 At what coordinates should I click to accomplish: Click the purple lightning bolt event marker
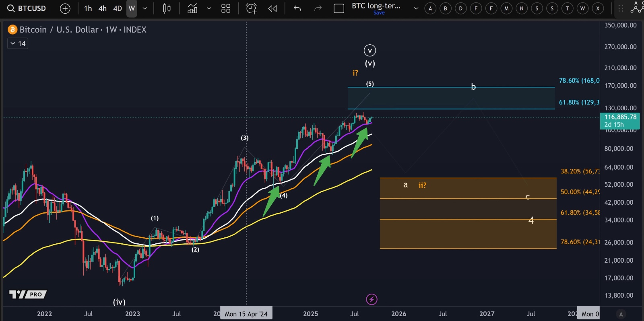click(372, 299)
